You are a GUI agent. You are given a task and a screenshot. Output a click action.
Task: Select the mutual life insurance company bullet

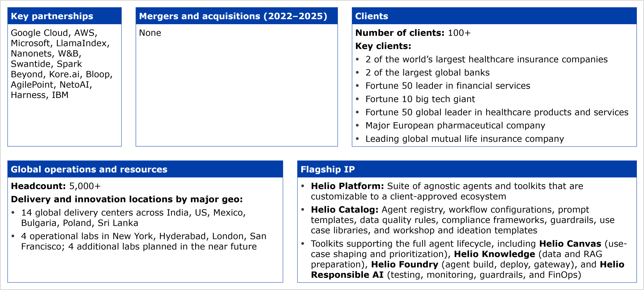464,139
